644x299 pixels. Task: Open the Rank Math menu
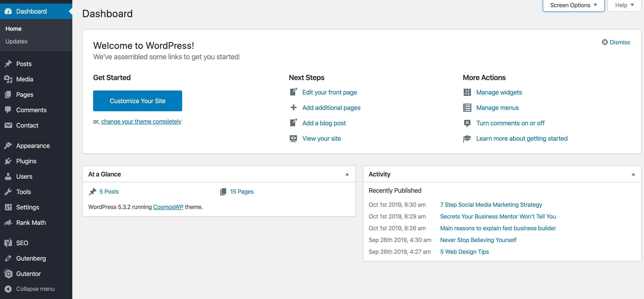click(x=36, y=223)
